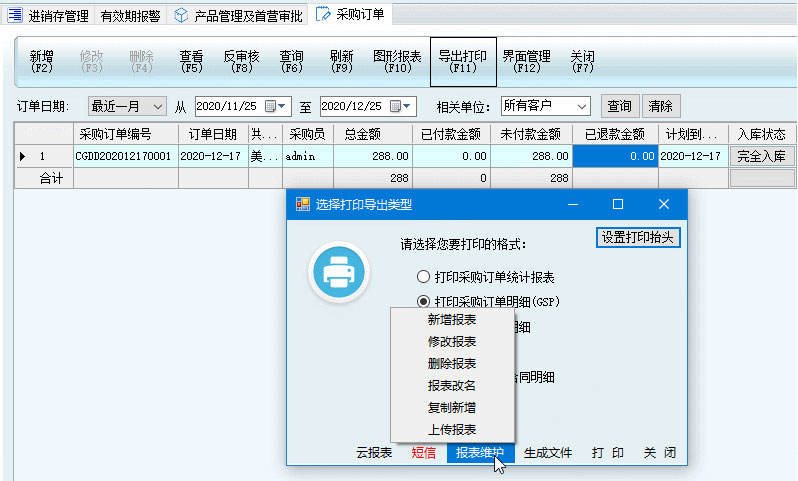
Task: Choose 复制新增 from the context menu
Action: pyautogui.click(x=452, y=408)
